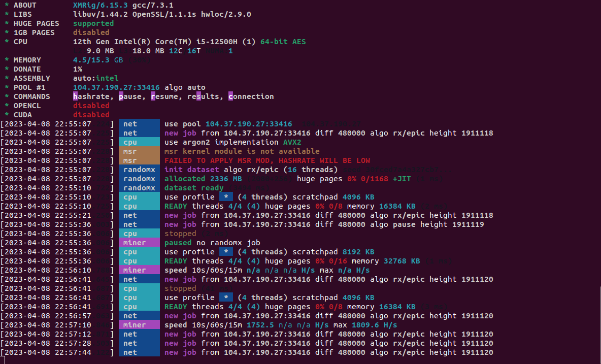Click the highlighted r in resume command
This screenshot has height=364, width=601.
click(152, 96)
